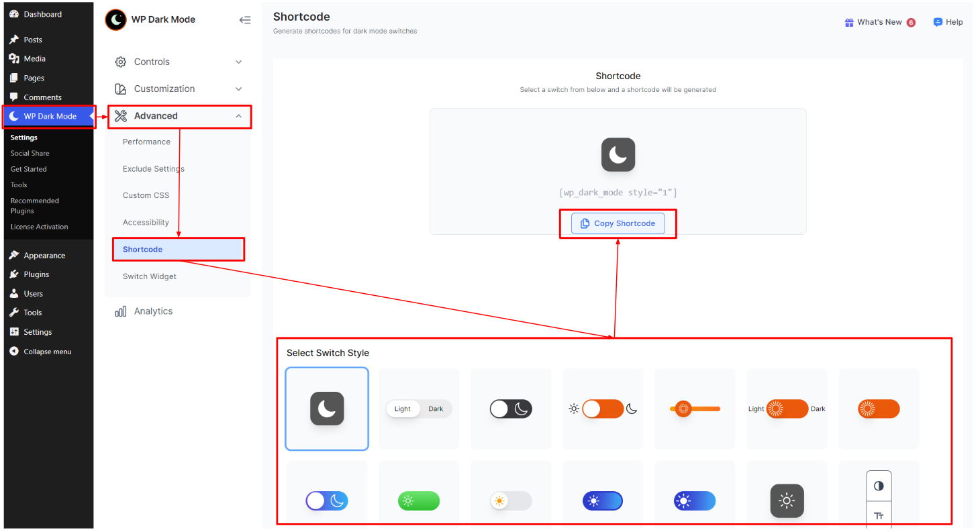
Task: Expand the Controls section chevron
Action: click(238, 62)
